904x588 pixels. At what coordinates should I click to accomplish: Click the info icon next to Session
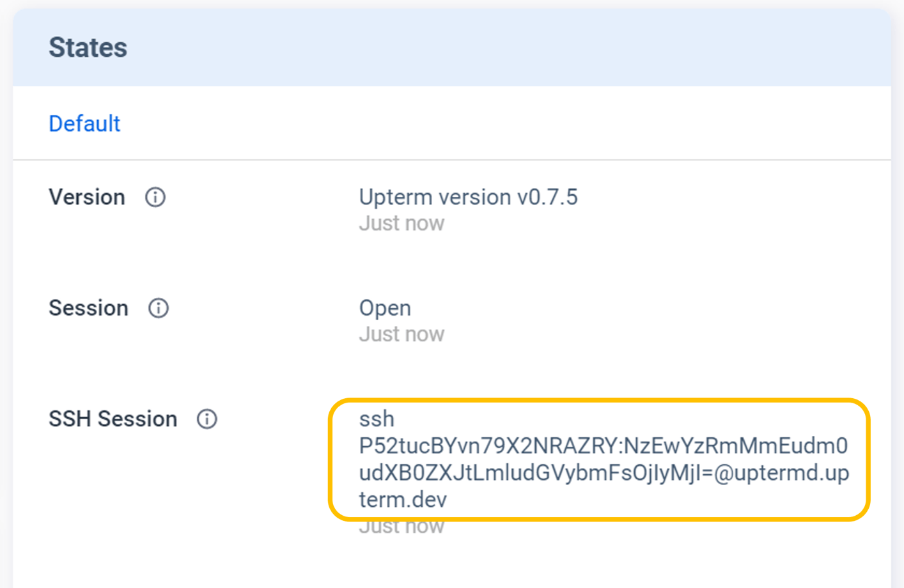(x=159, y=309)
